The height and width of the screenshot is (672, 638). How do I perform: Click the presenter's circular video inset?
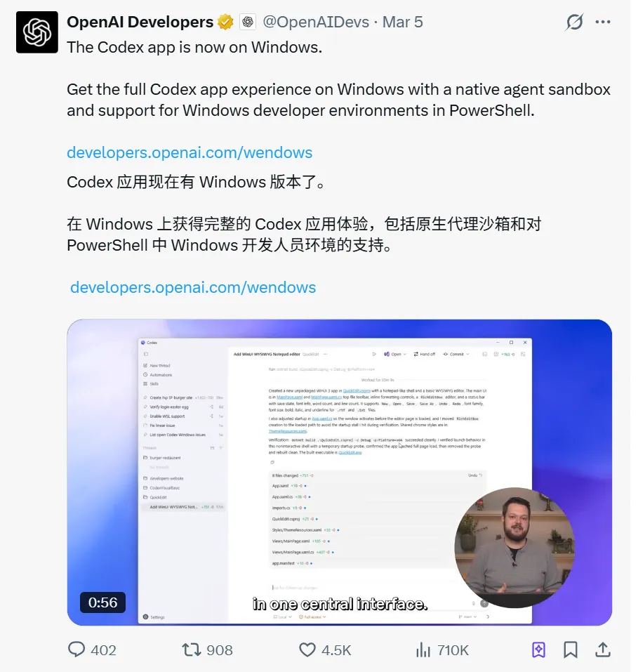click(514, 547)
